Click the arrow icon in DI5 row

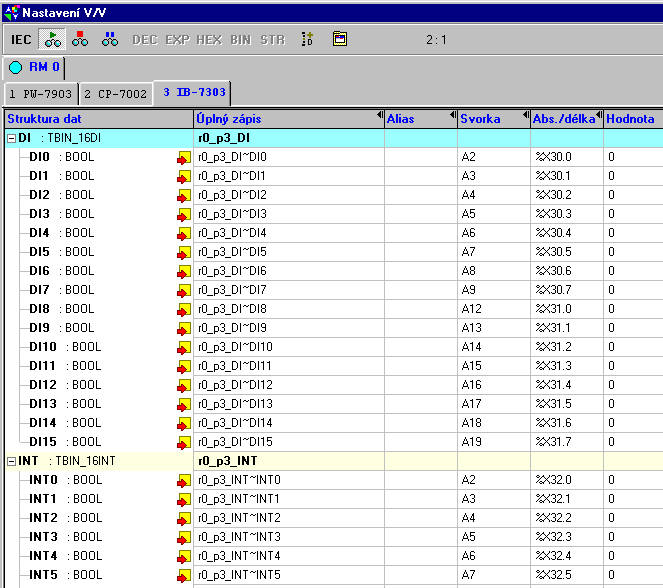coord(184,253)
